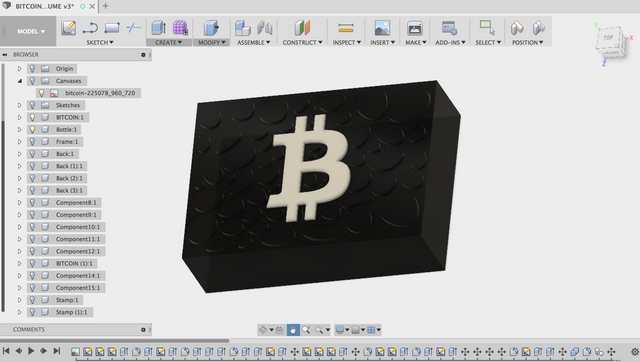The image size is (640, 362).
Task: Click the Trim sketch tool icon
Action: pos(133,28)
